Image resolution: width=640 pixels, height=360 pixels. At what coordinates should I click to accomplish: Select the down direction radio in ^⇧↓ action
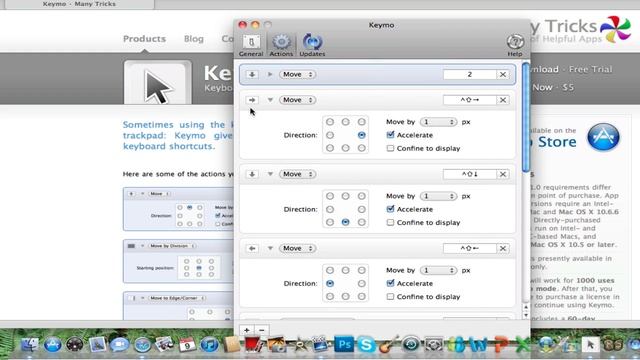(x=345, y=222)
